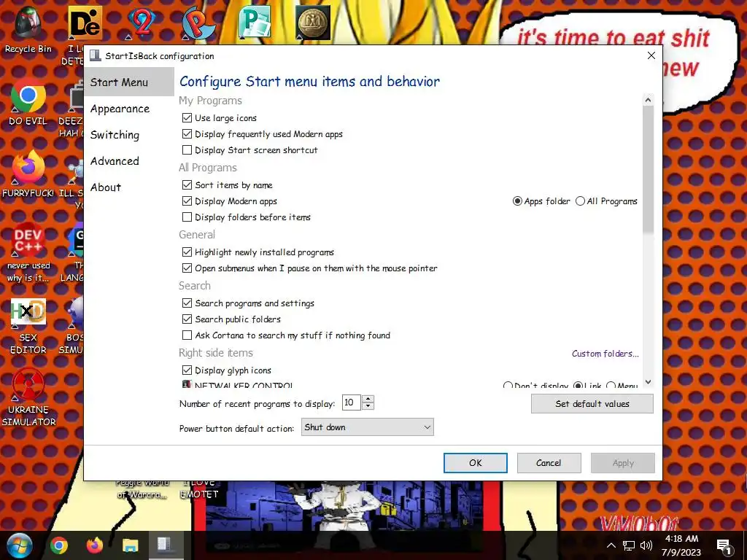747x560 pixels.
Task: Close the StartIsBack configuration window
Action: (651, 55)
